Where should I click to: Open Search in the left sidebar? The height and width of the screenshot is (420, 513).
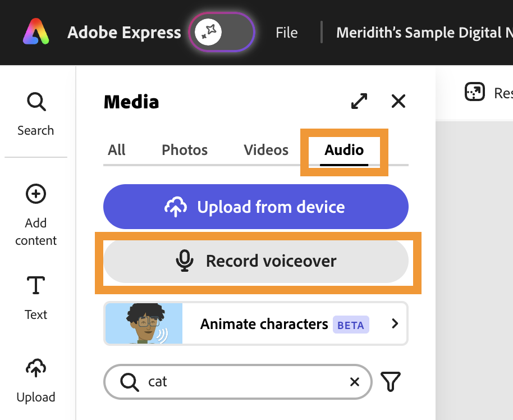click(x=36, y=114)
